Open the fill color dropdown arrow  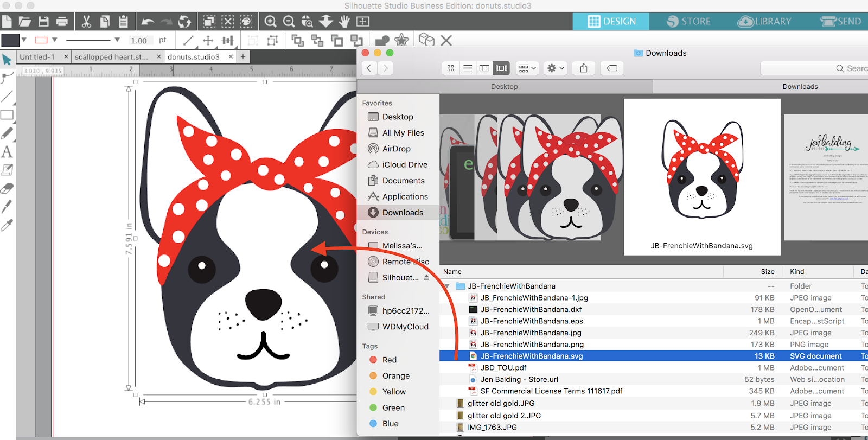[x=24, y=40]
